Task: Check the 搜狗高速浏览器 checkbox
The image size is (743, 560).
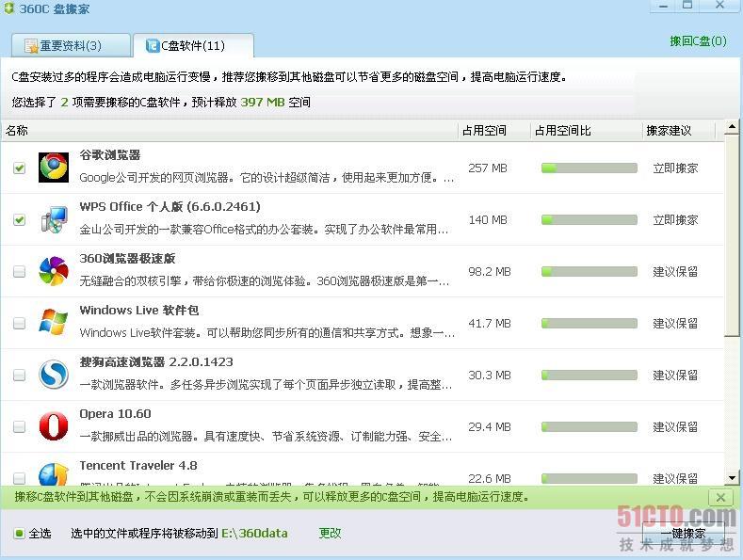Action: click(x=20, y=375)
